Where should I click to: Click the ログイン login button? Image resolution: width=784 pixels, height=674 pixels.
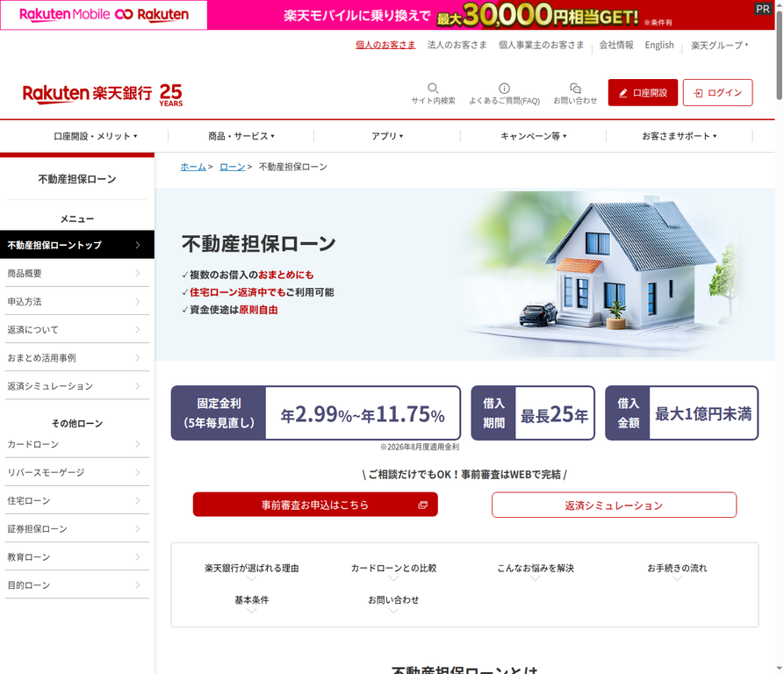pyautogui.click(x=717, y=92)
